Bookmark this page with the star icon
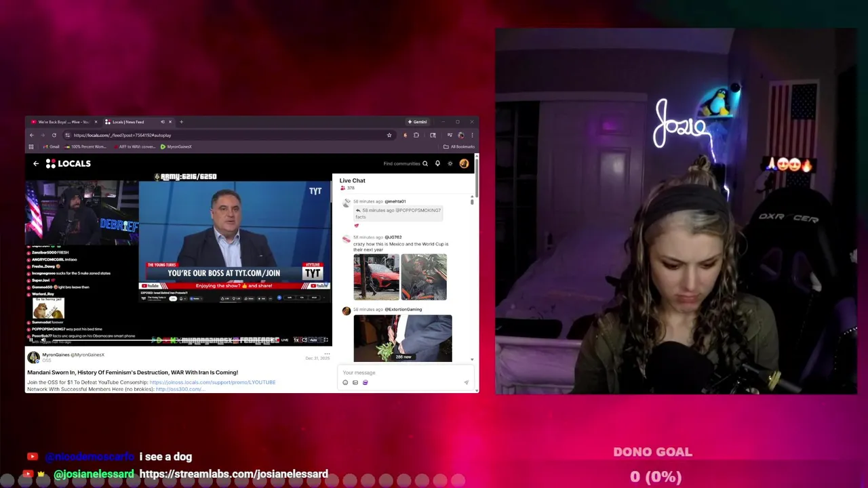The image size is (868, 488). (389, 135)
